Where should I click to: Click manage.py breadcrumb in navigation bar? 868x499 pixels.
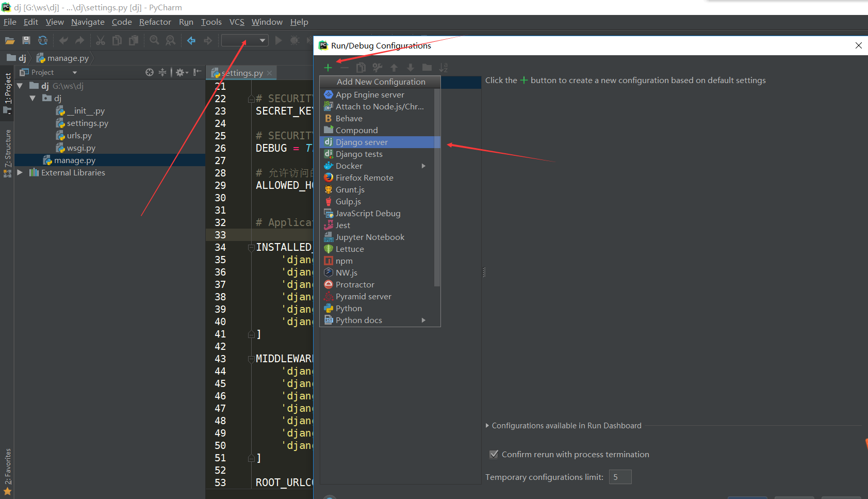coord(62,58)
